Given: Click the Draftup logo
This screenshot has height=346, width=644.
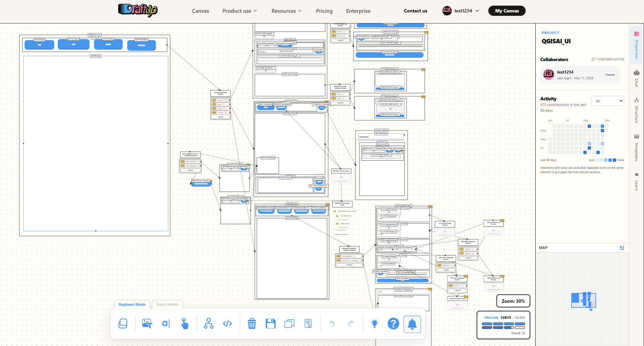Looking at the screenshot, I should coord(138,10).
